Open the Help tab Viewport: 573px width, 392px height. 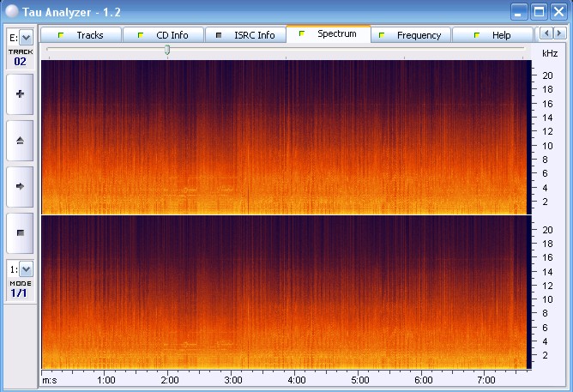493,35
